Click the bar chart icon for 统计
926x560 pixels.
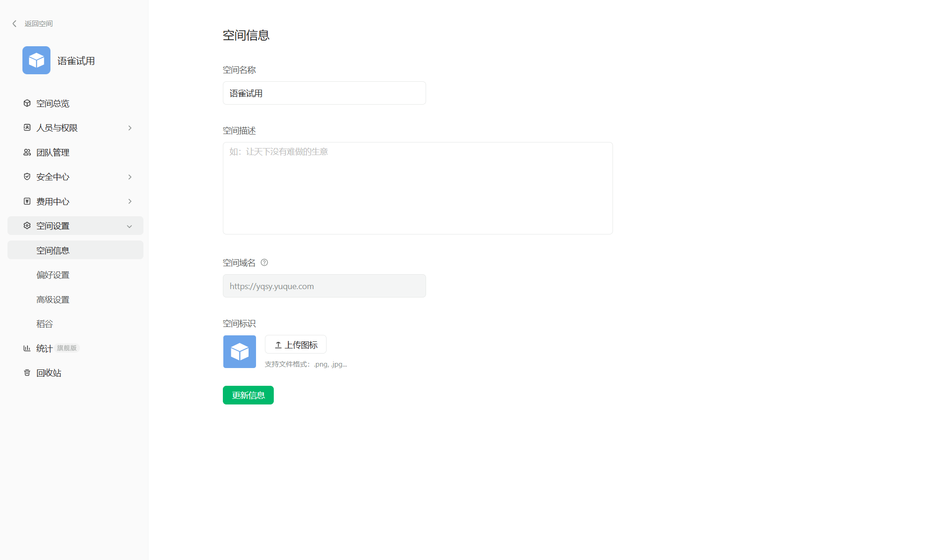pos(27,348)
